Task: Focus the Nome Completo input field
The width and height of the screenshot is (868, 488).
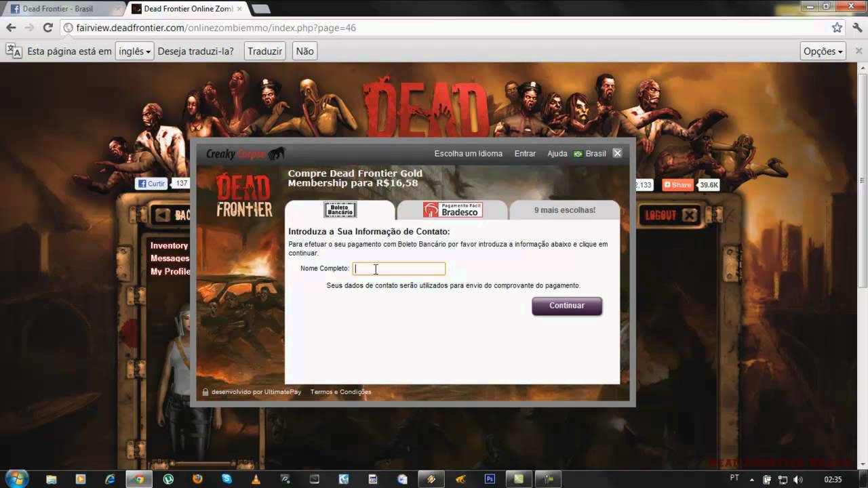Action: pos(399,268)
